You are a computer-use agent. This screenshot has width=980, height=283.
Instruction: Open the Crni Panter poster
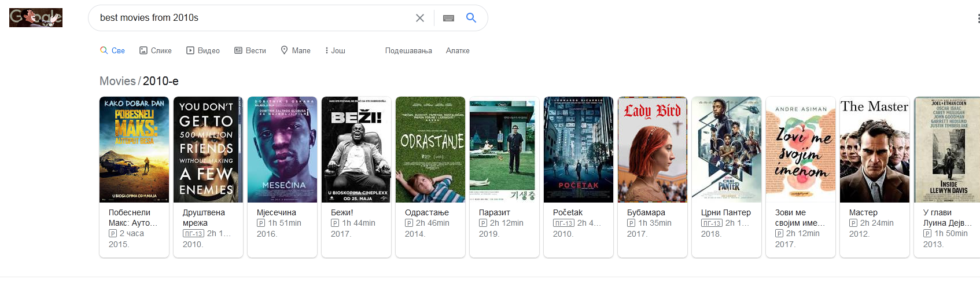click(x=727, y=149)
